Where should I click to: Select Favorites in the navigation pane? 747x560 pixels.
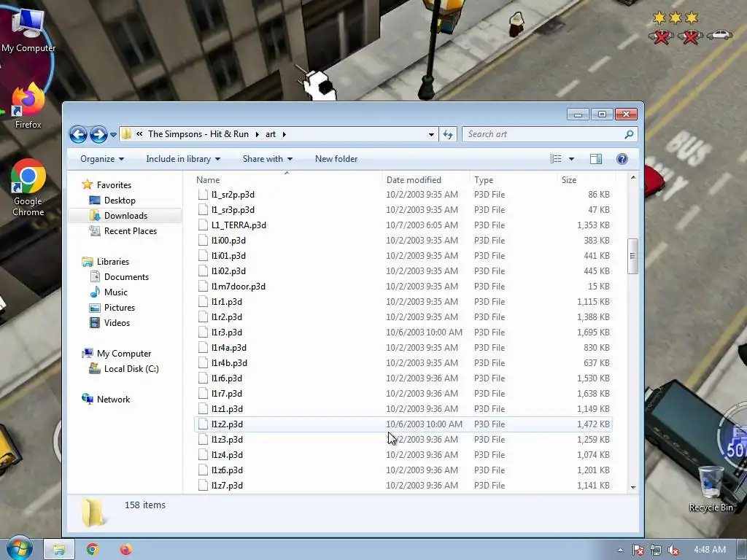pos(114,184)
